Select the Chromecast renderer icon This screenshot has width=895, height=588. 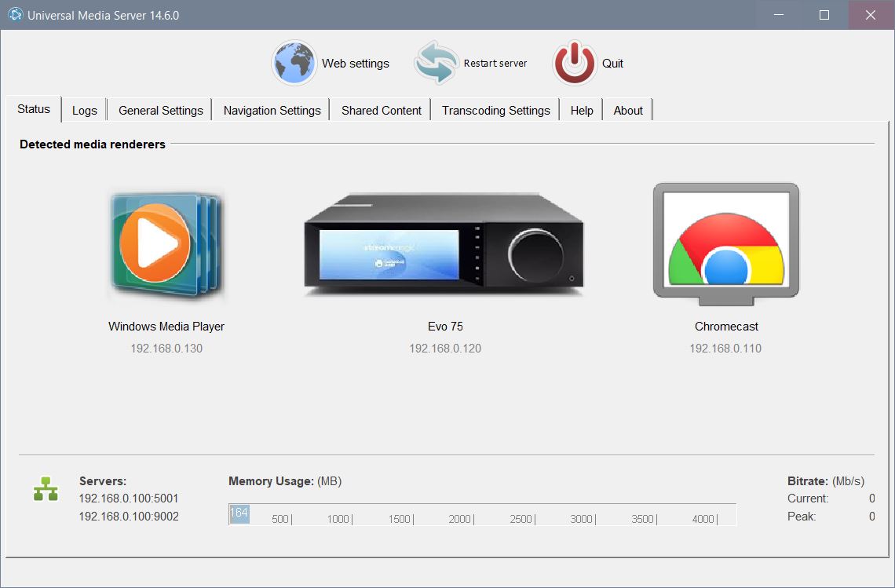(x=726, y=244)
